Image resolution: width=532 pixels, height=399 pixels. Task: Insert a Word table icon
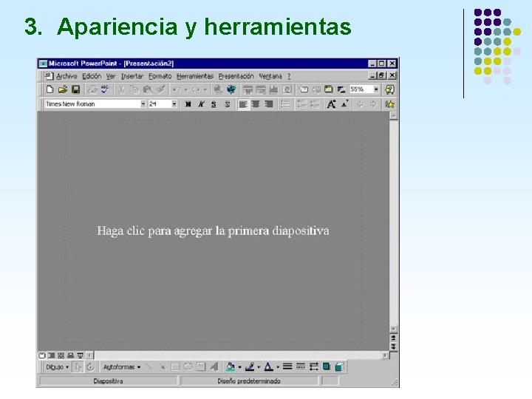coord(248,89)
